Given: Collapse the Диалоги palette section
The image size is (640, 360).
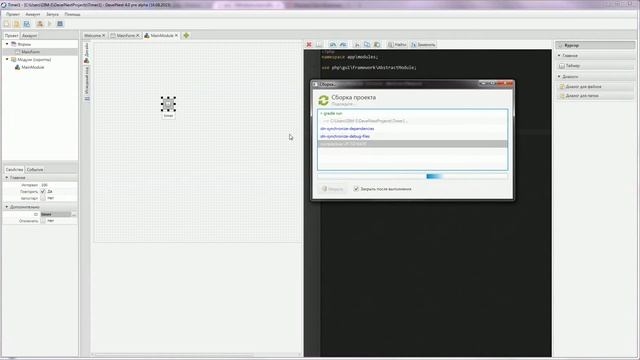Looking at the screenshot, I should pos(559,76).
